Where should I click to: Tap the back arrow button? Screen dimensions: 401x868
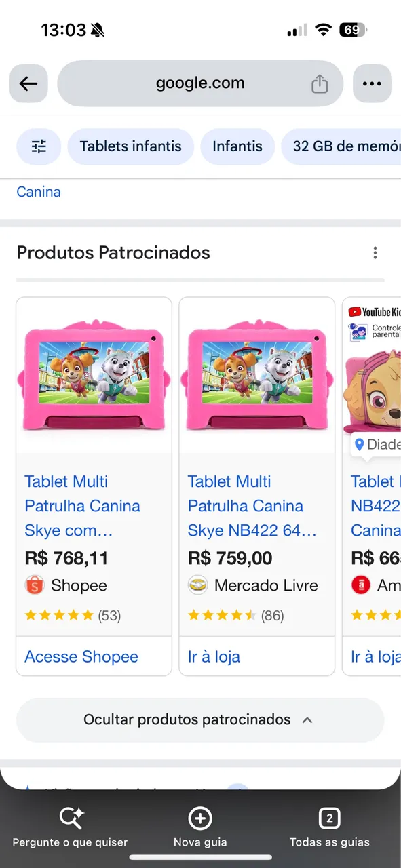point(28,83)
